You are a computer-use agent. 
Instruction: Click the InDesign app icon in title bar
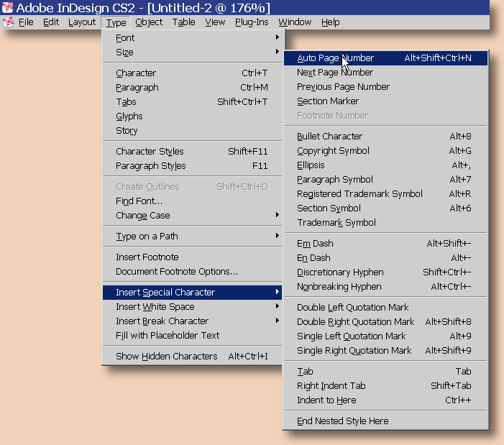click(x=8, y=8)
